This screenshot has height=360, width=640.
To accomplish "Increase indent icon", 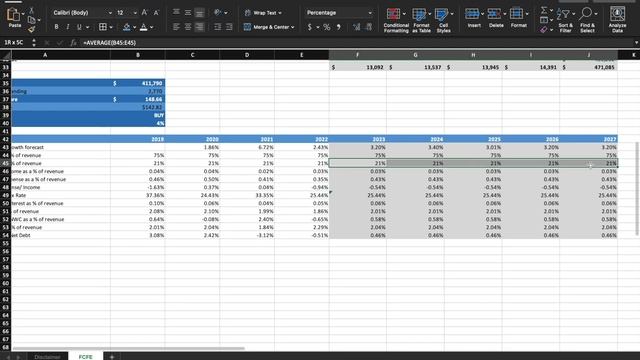I will tap(229, 27).
